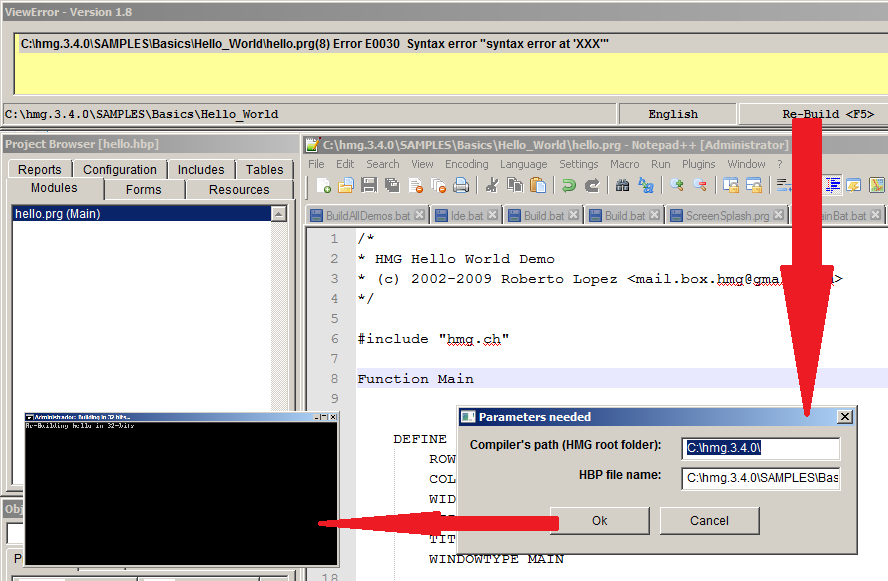This screenshot has width=888, height=581.
Task: Click the New file icon in Notepad++
Action: click(x=323, y=185)
